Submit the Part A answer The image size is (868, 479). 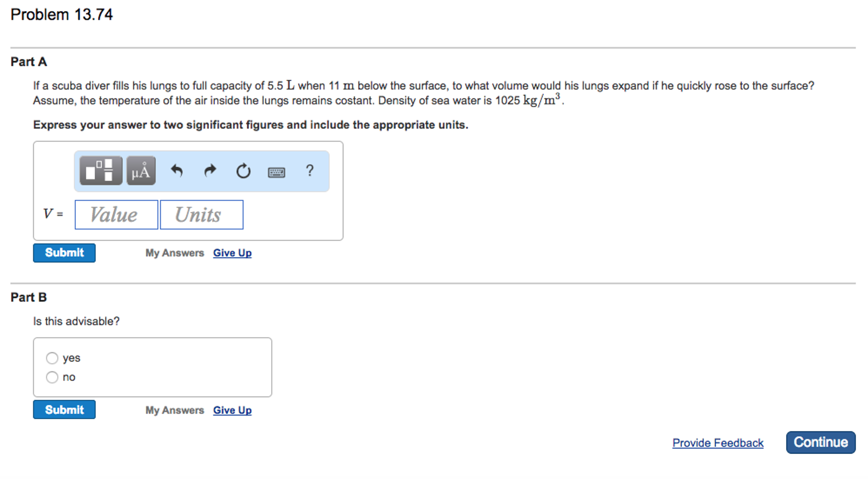[64, 253]
